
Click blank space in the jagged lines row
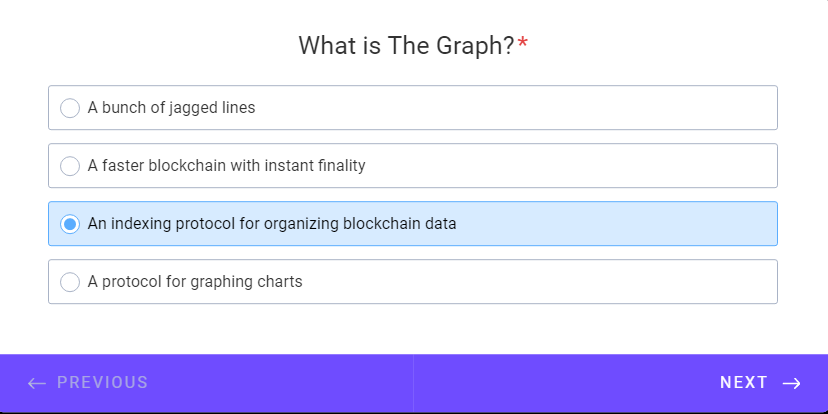point(518,108)
